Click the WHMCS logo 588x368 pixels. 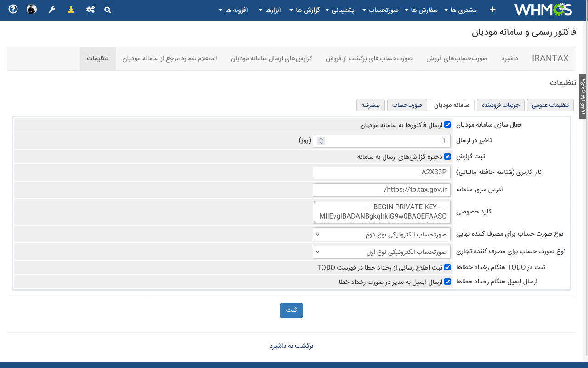543,10
